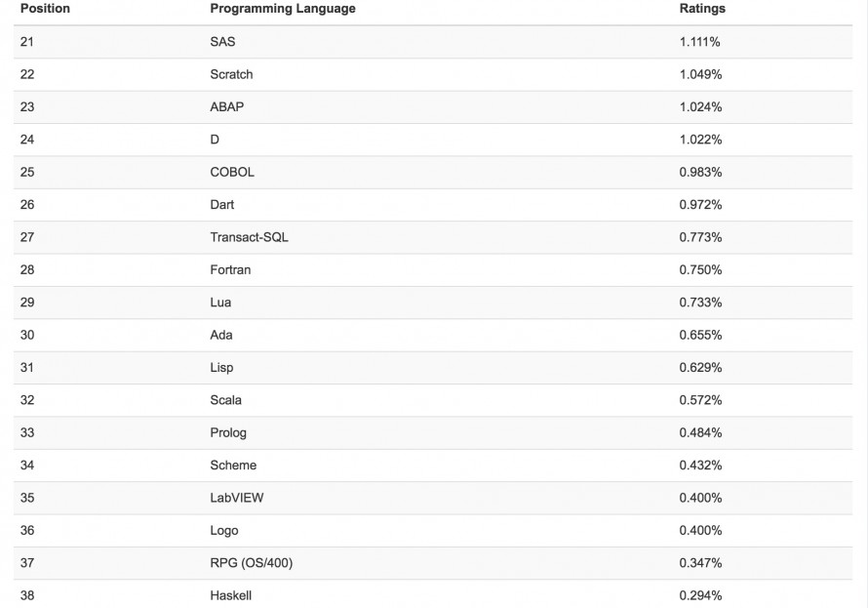The image size is (868, 608).
Task: Click the Position column header
Action: [x=45, y=9]
